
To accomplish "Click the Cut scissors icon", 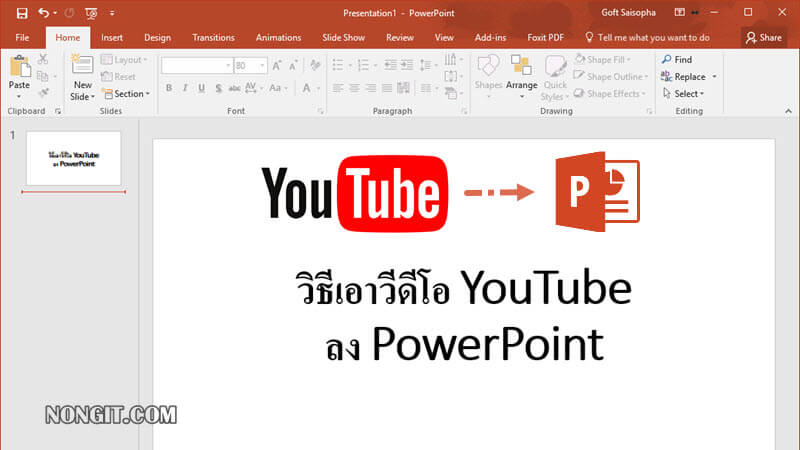I will tap(43, 60).
